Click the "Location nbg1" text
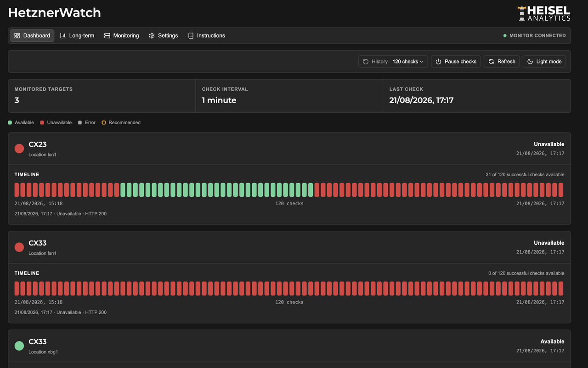 pos(43,352)
